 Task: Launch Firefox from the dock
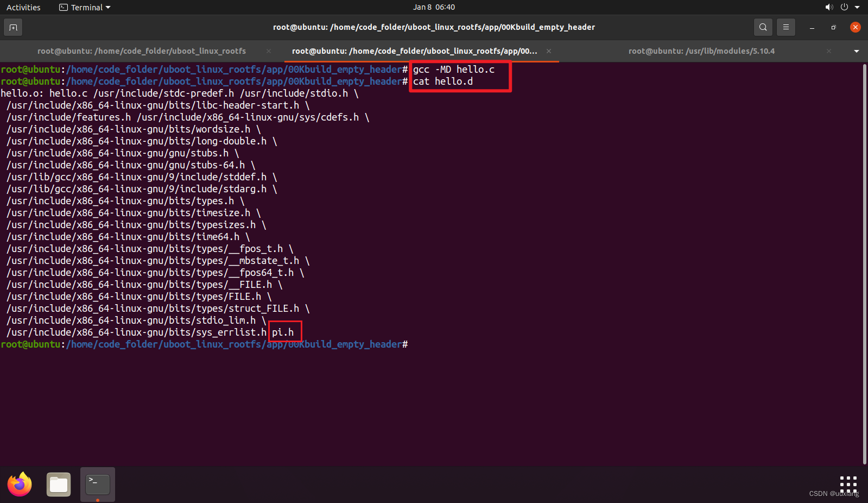(20, 485)
